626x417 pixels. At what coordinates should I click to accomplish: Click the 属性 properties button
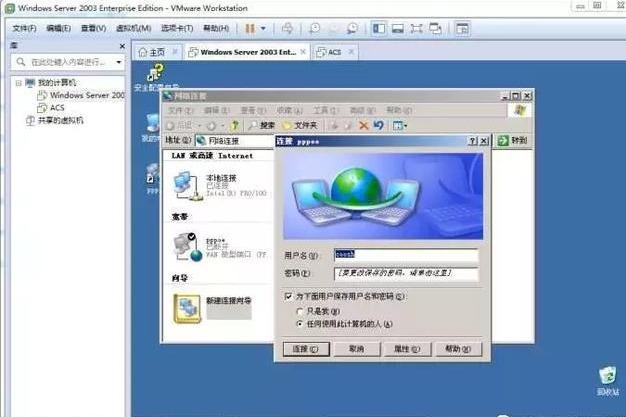click(x=407, y=349)
